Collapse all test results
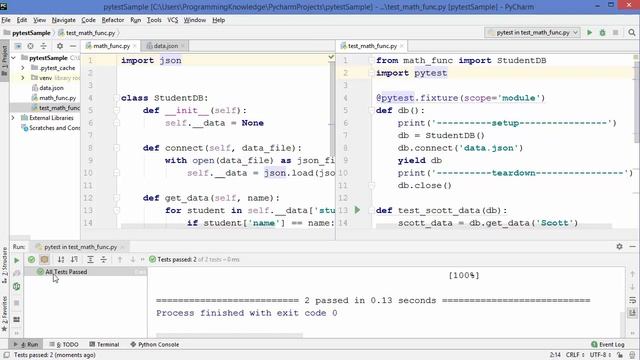Viewport: 640px width, 360px height. coord(104,260)
